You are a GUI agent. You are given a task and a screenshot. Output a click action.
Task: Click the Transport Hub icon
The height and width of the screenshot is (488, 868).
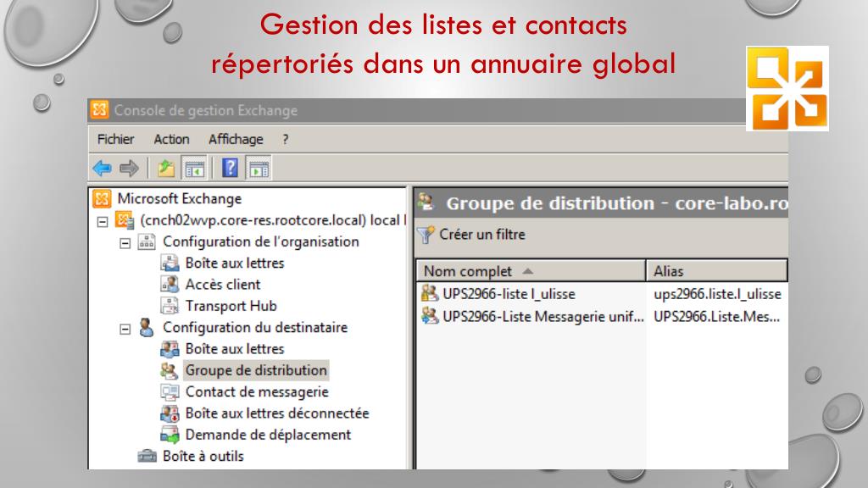point(170,306)
